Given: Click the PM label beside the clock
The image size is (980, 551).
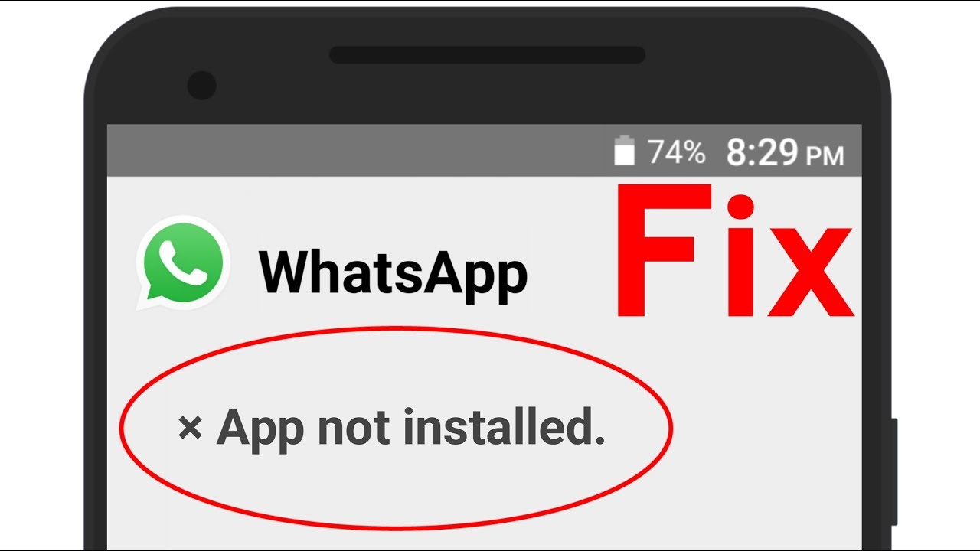Looking at the screenshot, I should tap(825, 156).
